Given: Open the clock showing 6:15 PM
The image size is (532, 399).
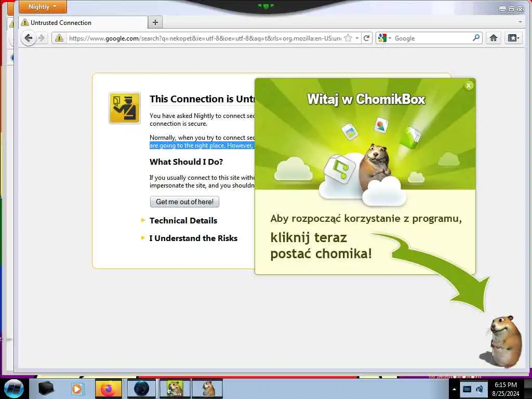Looking at the screenshot, I should click(x=506, y=389).
